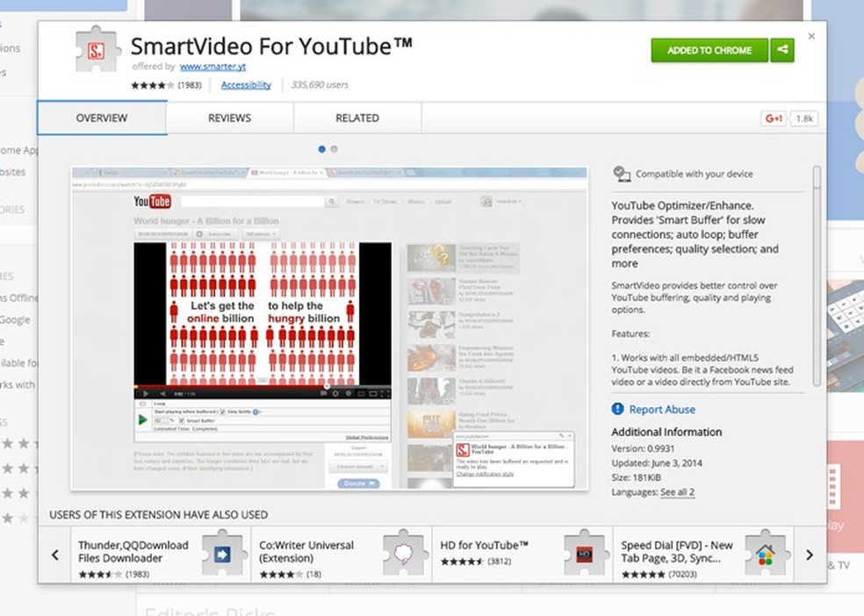This screenshot has height=616, width=864.
Task: Open Co:Writer Universal (Extension) title
Action: (x=306, y=552)
